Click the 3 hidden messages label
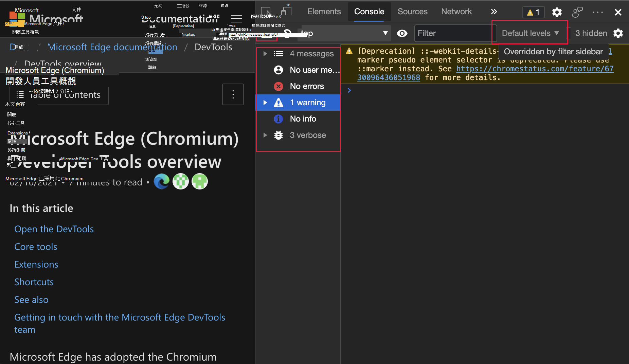 click(x=591, y=33)
